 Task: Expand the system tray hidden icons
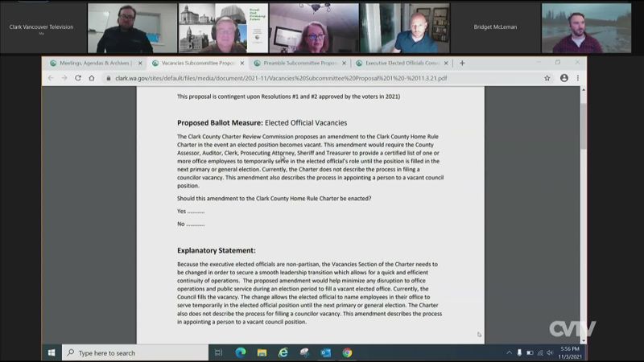click(509, 352)
